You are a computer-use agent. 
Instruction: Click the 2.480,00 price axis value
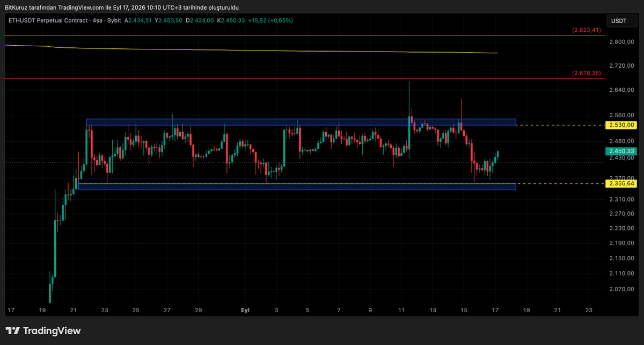click(x=621, y=141)
